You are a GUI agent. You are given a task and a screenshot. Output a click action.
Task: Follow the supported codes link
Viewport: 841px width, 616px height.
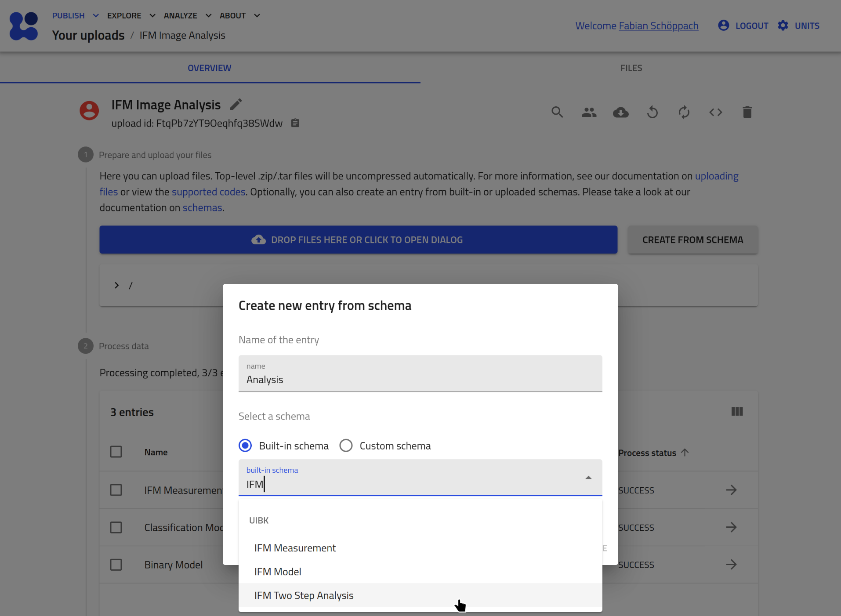tap(208, 192)
